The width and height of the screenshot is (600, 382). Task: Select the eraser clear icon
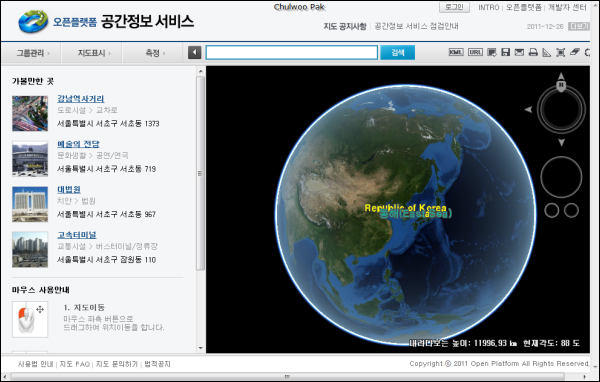point(575,52)
